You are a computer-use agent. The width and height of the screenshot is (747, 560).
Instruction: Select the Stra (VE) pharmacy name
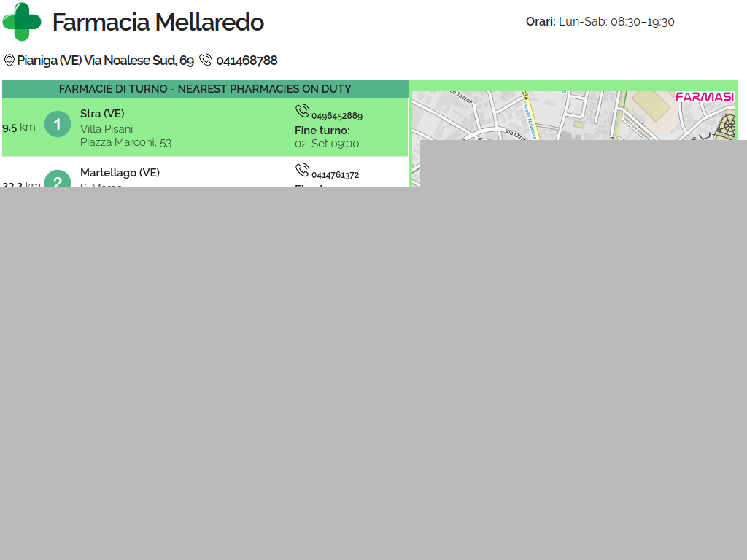(102, 114)
